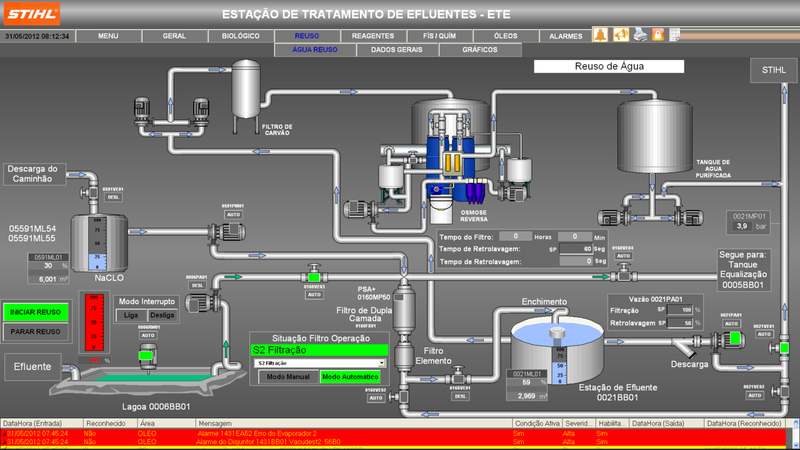Click the alarm bell icon in toolbar
Viewport: 800px width, 450px height.
pos(601,35)
